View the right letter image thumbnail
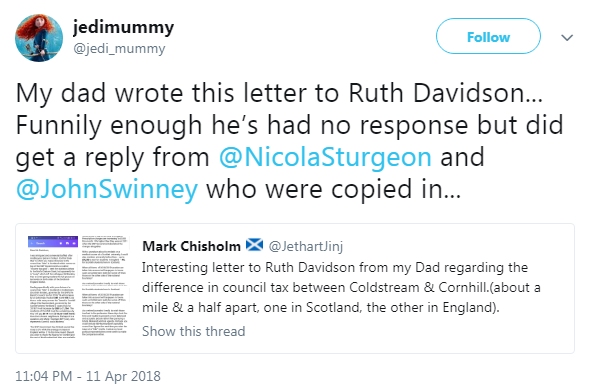591x392 pixels. (x=105, y=287)
